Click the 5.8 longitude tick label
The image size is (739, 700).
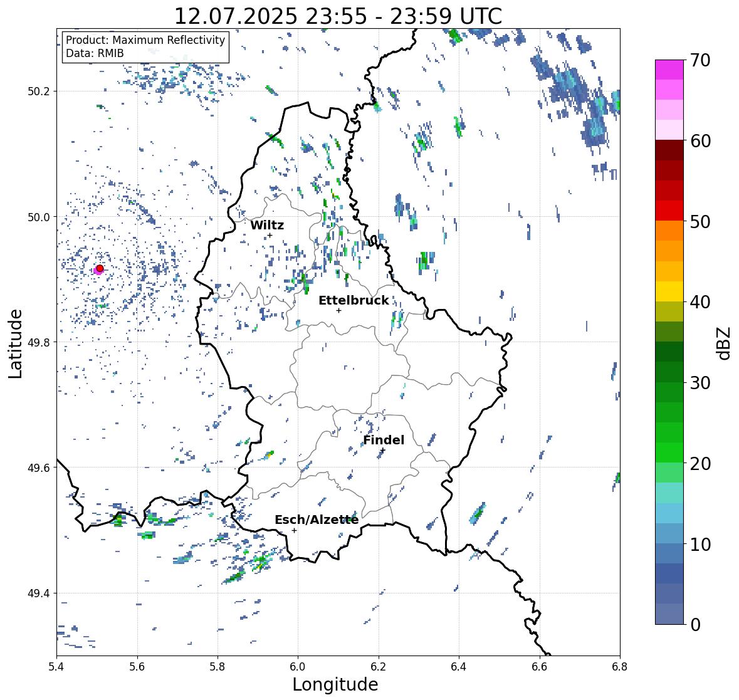[218, 667]
